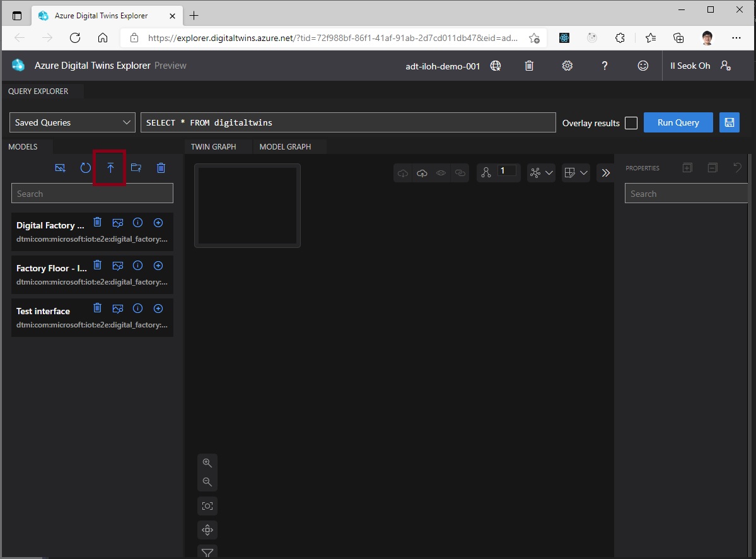The image size is (756, 559).
Task: Focus the properties Search field
Action: click(x=686, y=194)
